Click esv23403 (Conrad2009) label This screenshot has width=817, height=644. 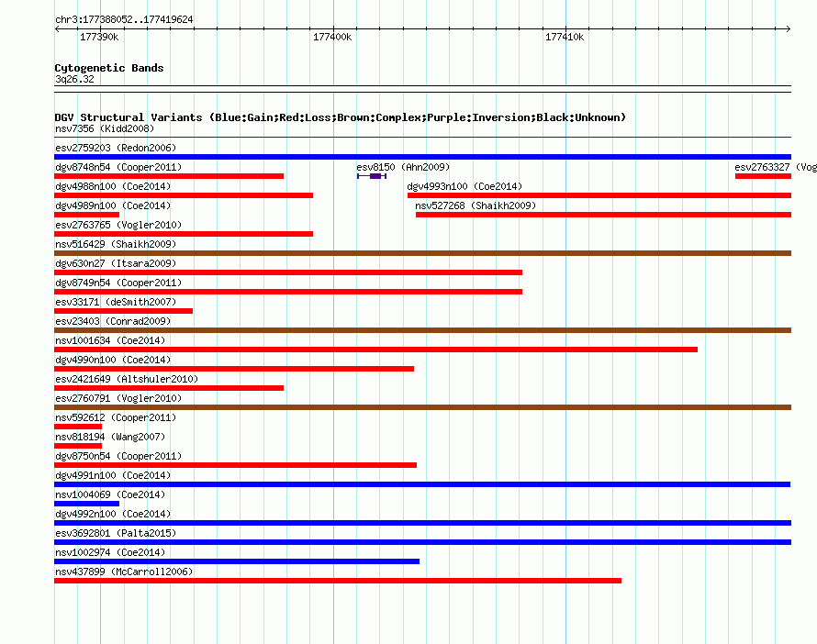pyautogui.click(x=113, y=321)
